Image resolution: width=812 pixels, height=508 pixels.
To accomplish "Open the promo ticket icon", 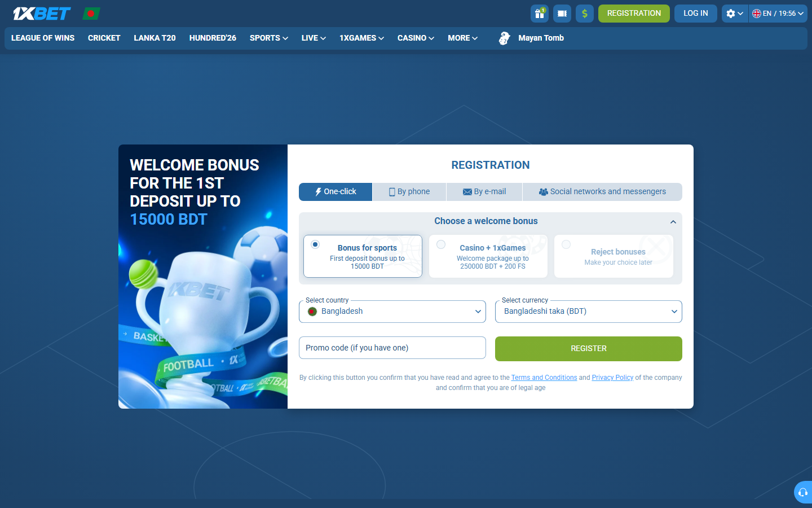I will [x=562, y=14].
